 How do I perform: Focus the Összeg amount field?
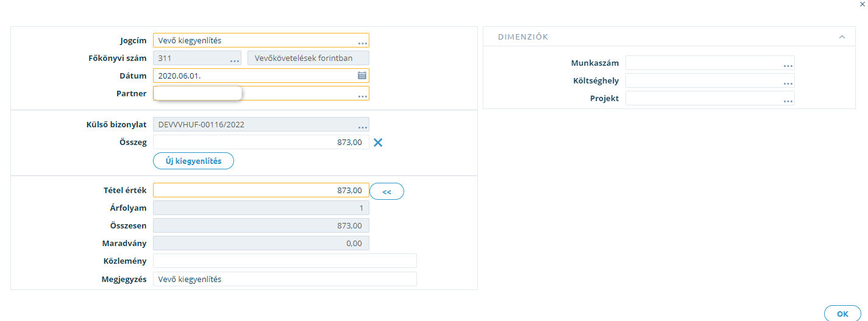261,142
